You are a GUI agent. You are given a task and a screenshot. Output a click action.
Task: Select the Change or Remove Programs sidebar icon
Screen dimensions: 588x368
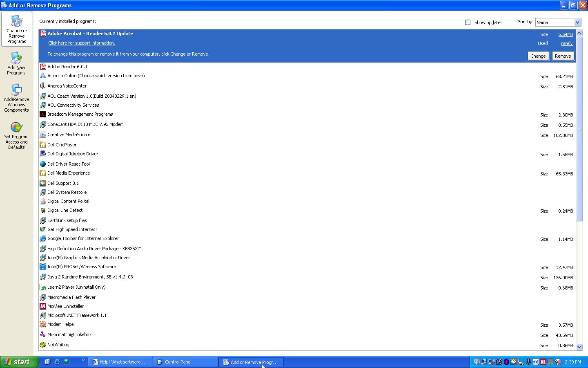point(17,29)
